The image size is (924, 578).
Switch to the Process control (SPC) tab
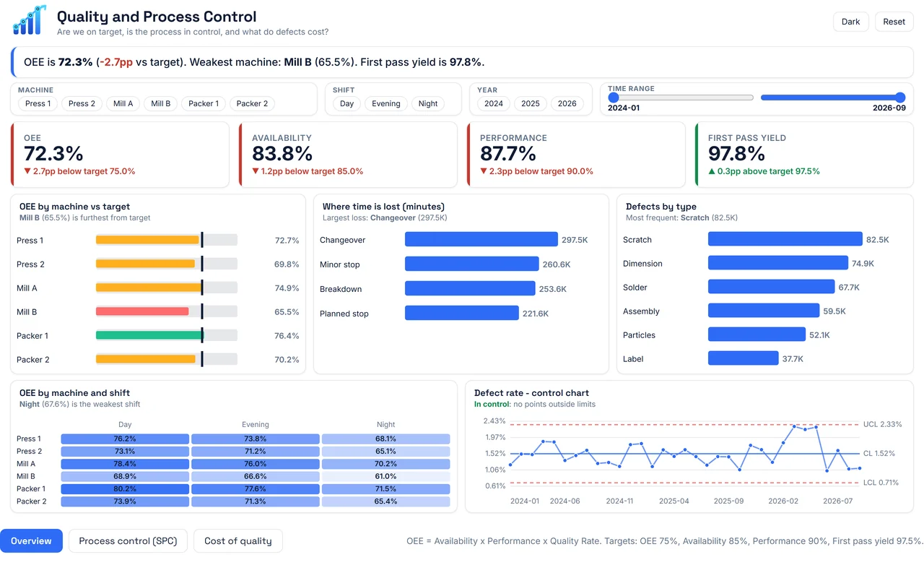pyautogui.click(x=128, y=541)
